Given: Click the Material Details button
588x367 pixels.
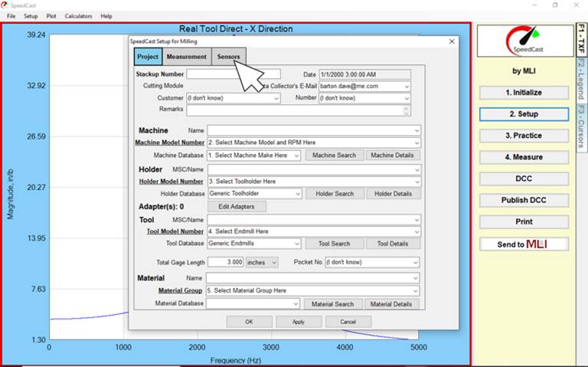Looking at the screenshot, I should tap(391, 304).
